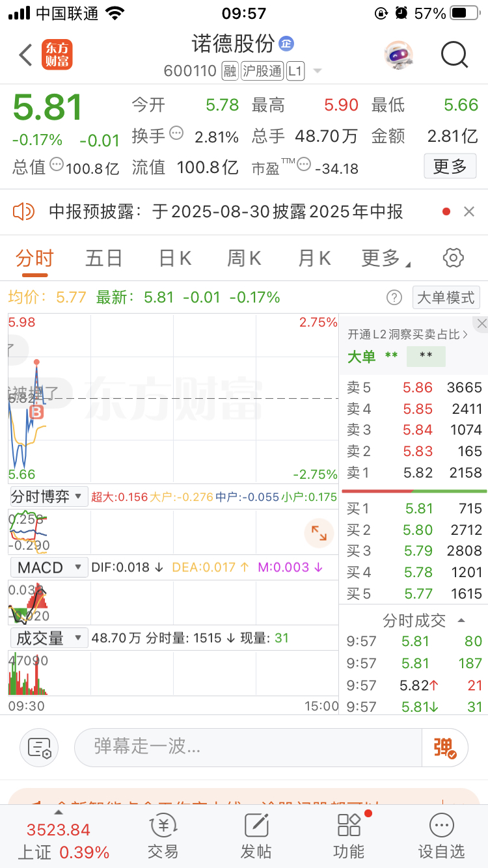Open the 成交量 indicator dropdown
The height and width of the screenshot is (868, 488).
(x=48, y=638)
